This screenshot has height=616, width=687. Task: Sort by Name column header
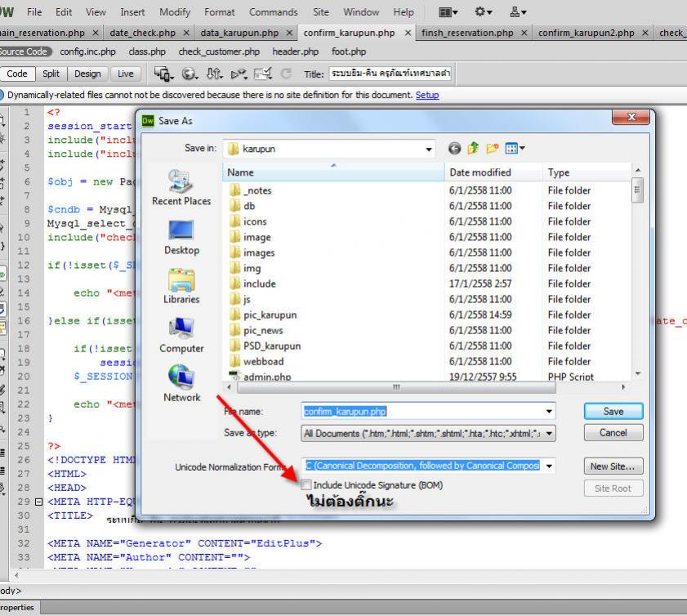coord(333,172)
